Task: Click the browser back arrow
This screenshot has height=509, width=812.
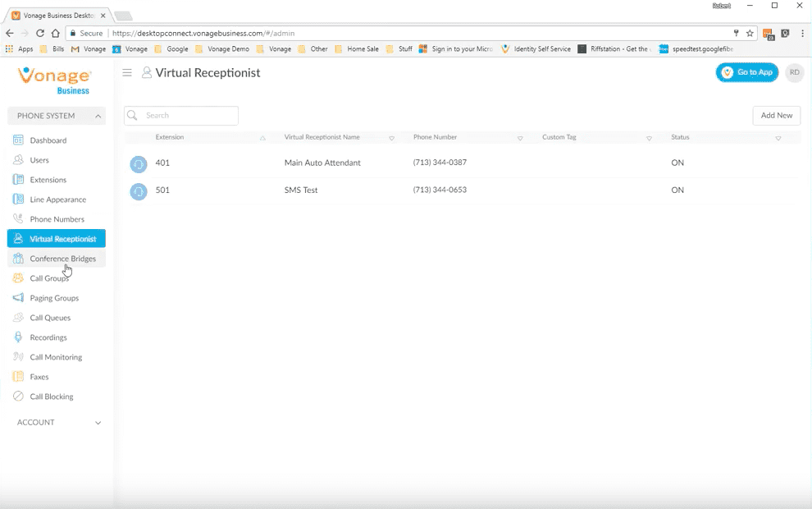Action: point(9,33)
